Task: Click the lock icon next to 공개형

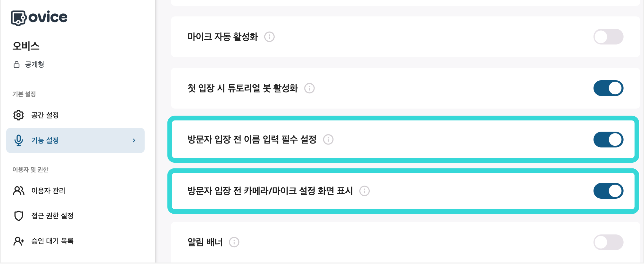Action: click(16, 64)
